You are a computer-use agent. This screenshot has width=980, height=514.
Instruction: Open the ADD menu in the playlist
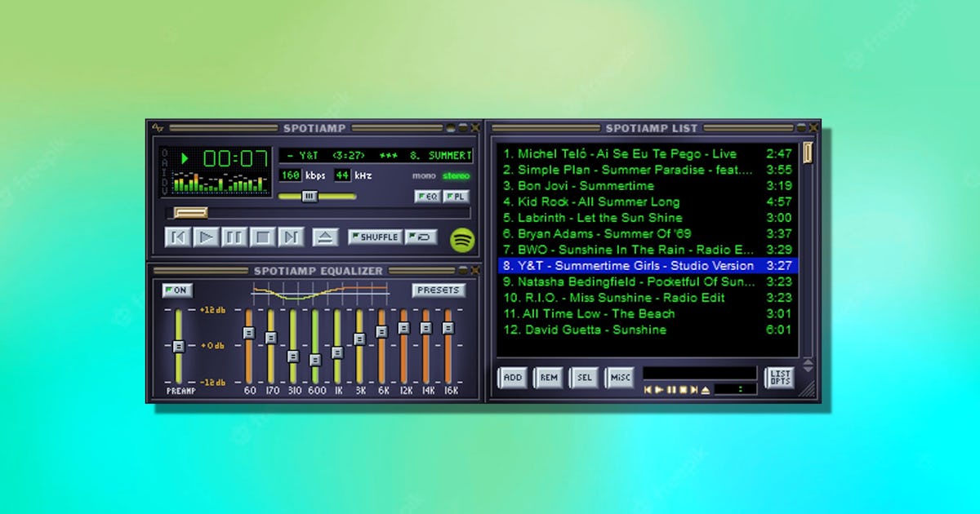(513, 378)
